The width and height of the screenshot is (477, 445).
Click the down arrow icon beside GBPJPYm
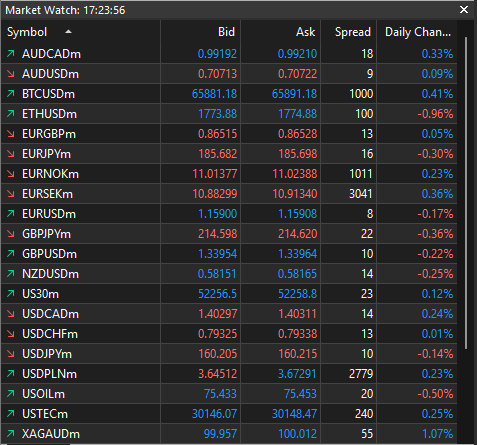11,233
